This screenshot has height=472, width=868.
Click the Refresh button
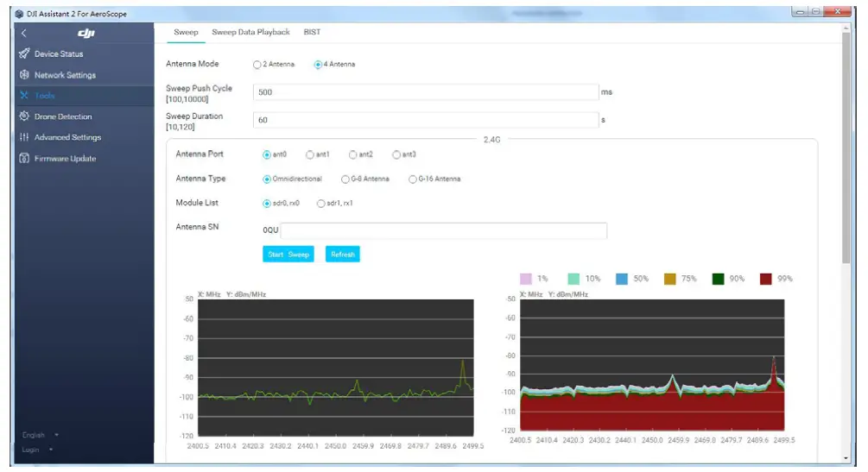[x=342, y=255]
